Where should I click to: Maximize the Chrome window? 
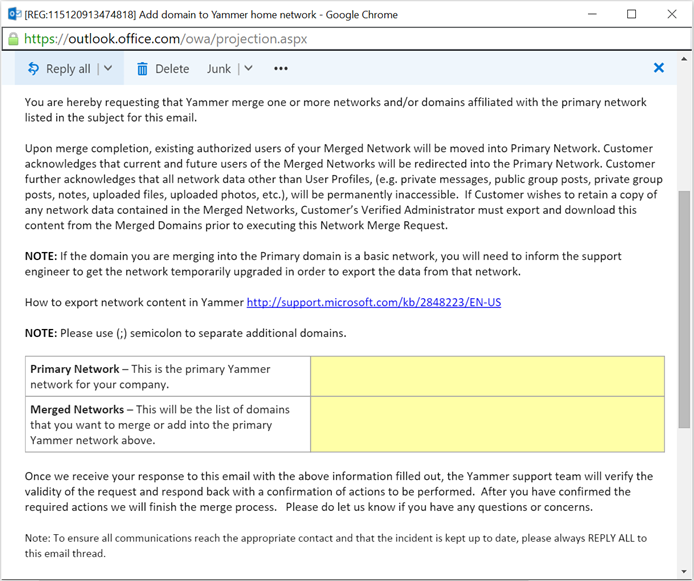point(632,14)
